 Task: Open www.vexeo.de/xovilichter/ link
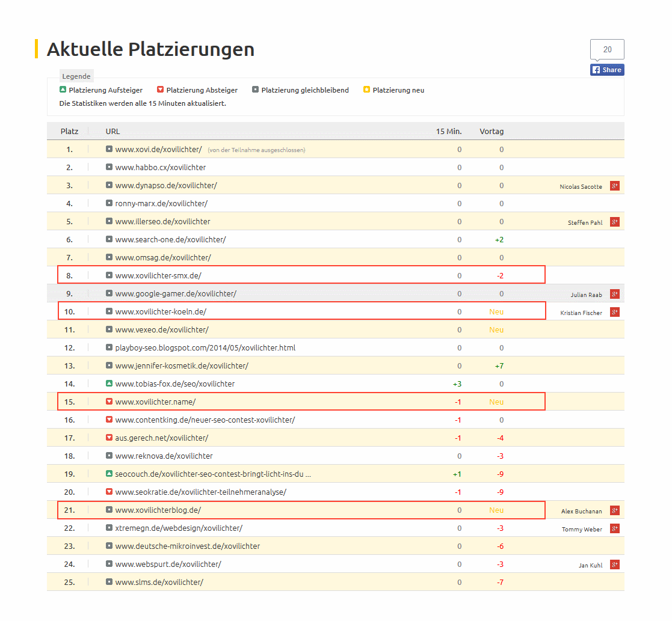162,330
